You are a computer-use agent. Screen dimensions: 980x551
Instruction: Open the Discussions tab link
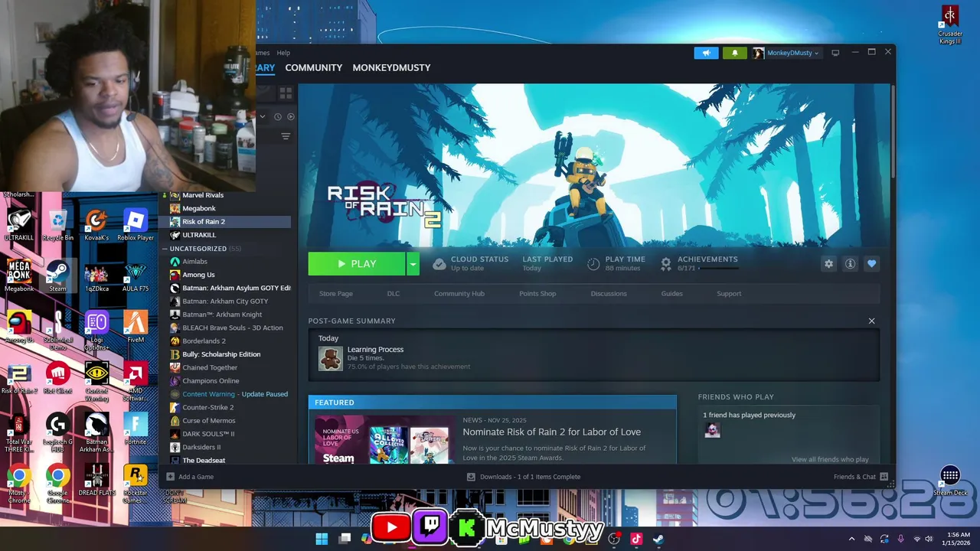(x=609, y=294)
